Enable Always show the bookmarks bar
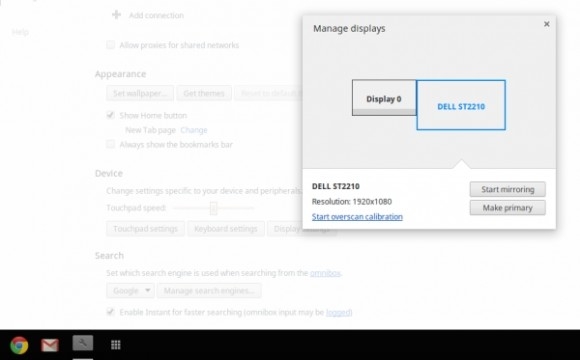 point(110,144)
